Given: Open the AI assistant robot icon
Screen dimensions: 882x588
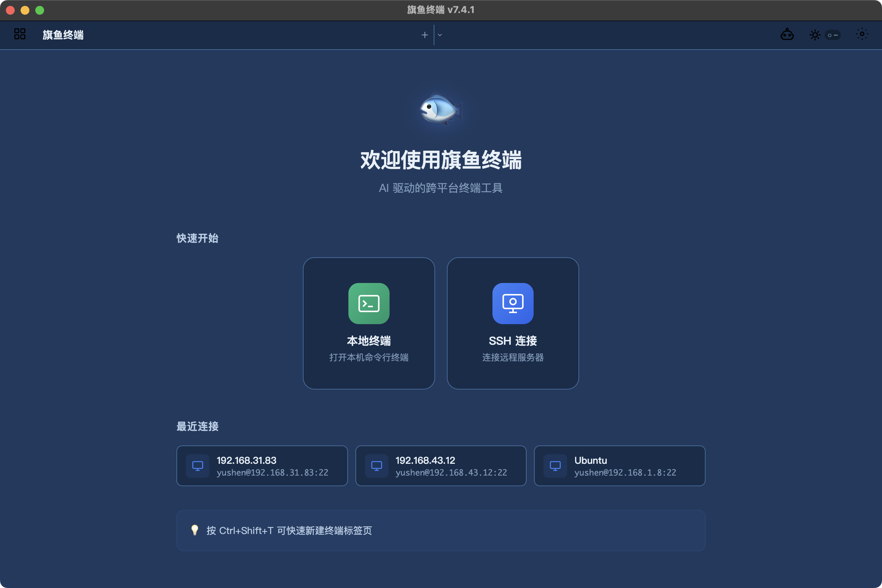Looking at the screenshot, I should pyautogui.click(x=788, y=35).
